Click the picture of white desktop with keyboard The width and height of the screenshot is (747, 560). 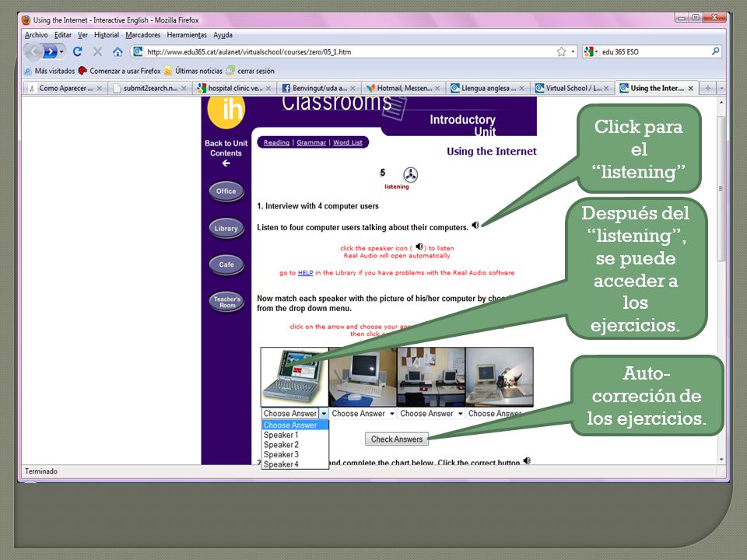point(363,376)
